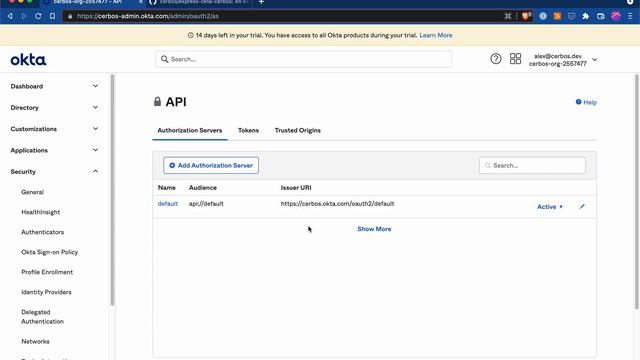Click the main page vertical scrollbar
The height and width of the screenshot is (360, 640).
coord(636,192)
